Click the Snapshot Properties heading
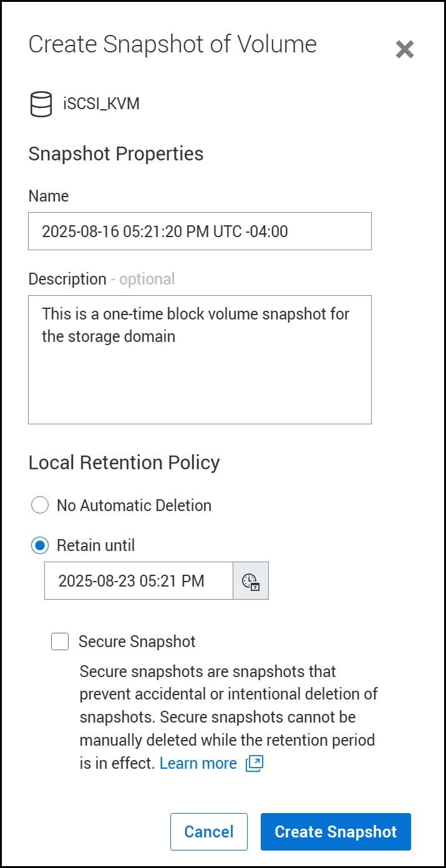446x868 pixels. [x=116, y=154]
